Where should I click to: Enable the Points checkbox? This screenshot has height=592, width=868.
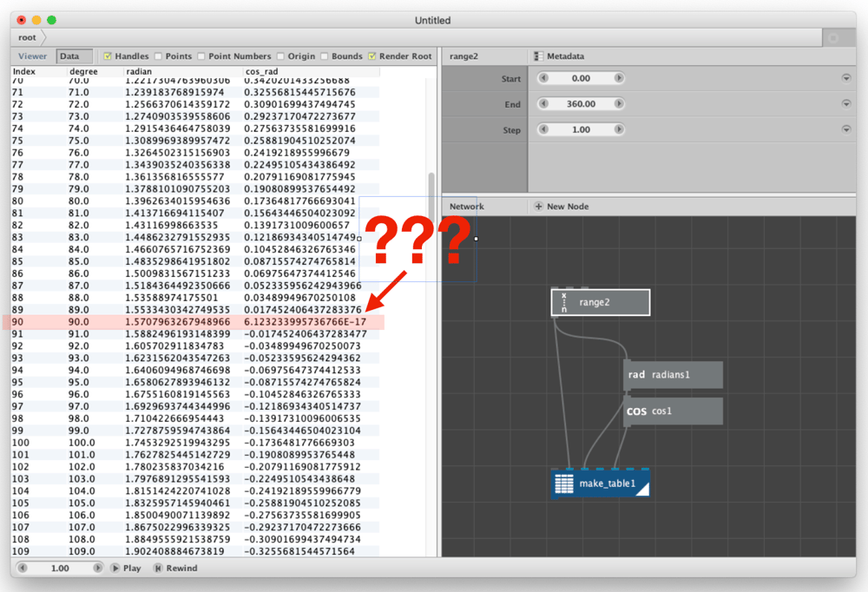tap(158, 56)
